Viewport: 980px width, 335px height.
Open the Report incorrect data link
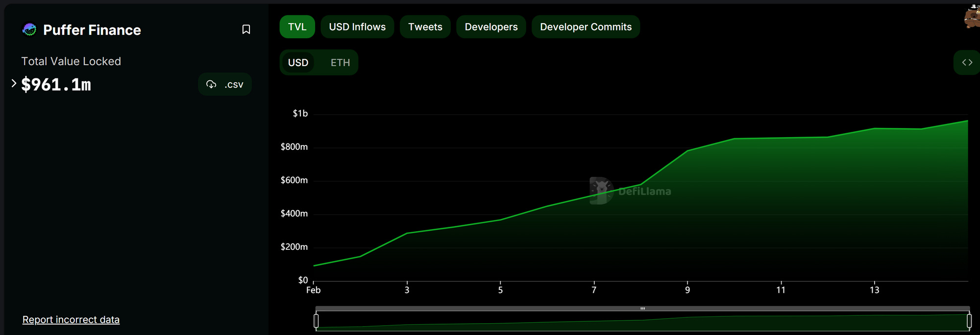[71, 319]
